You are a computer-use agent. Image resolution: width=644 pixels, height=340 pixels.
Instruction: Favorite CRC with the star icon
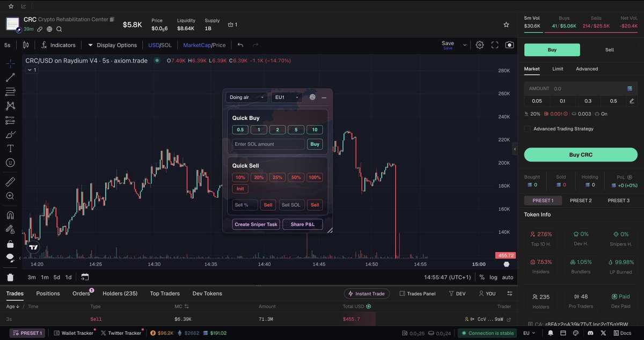[x=506, y=25]
